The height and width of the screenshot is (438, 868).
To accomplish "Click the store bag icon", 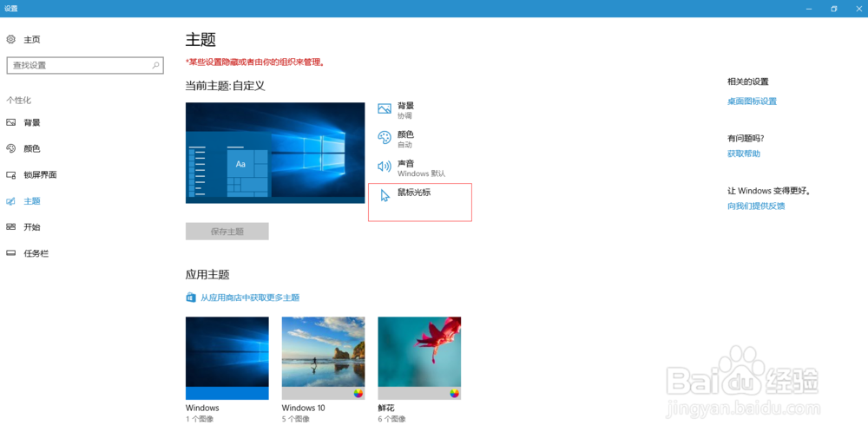I will [x=190, y=297].
